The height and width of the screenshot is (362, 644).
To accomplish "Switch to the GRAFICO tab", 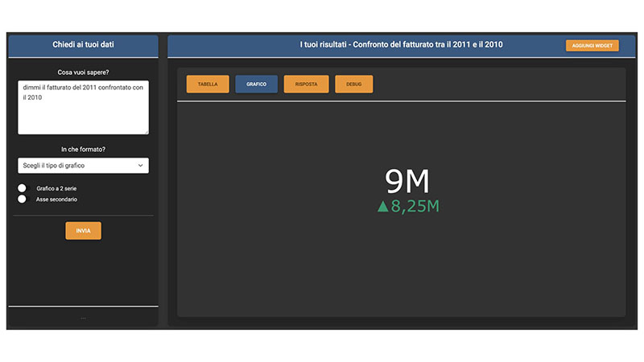I will pos(256,84).
